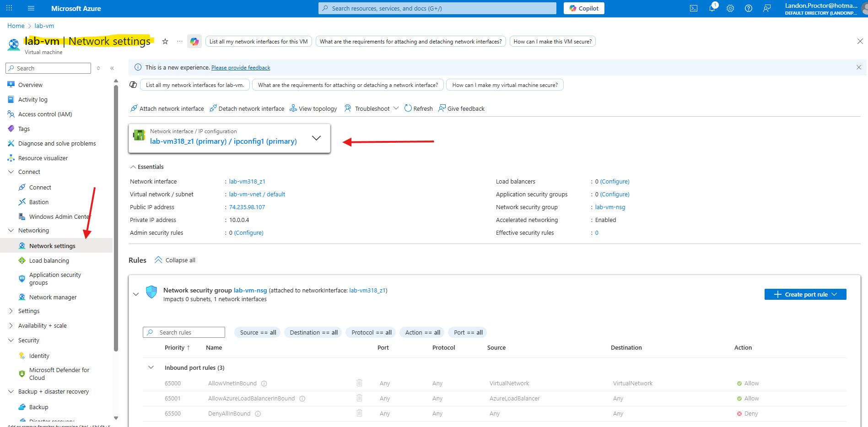Open the Copilot button in top bar
The height and width of the screenshot is (427, 868).
(584, 8)
